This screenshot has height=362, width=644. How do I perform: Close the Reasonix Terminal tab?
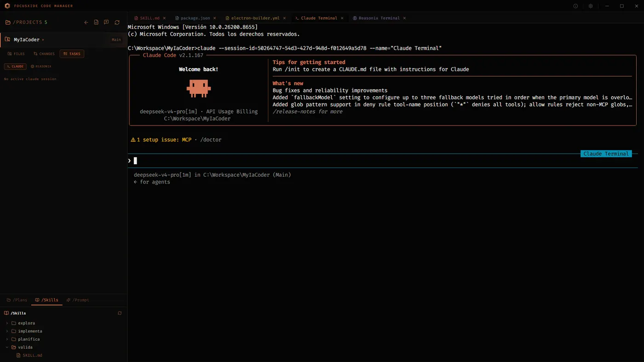404,18
